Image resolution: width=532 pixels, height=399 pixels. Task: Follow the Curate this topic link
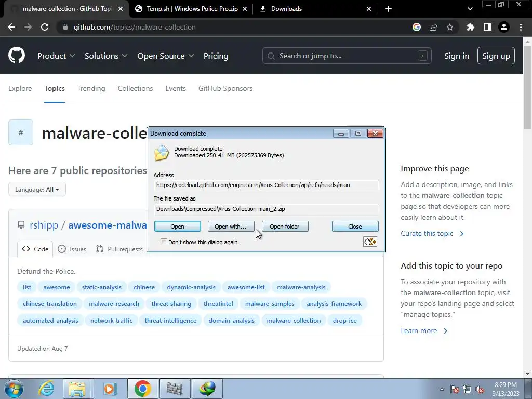coord(432,233)
